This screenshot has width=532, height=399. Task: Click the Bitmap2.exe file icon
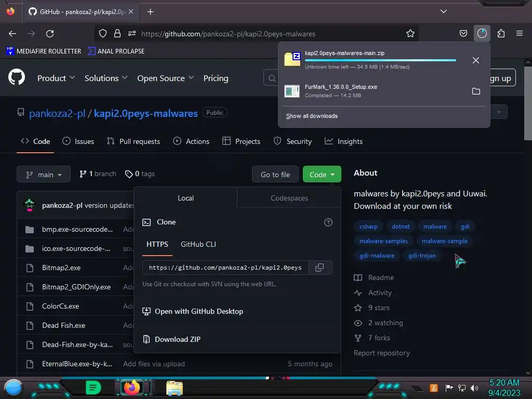(30, 268)
